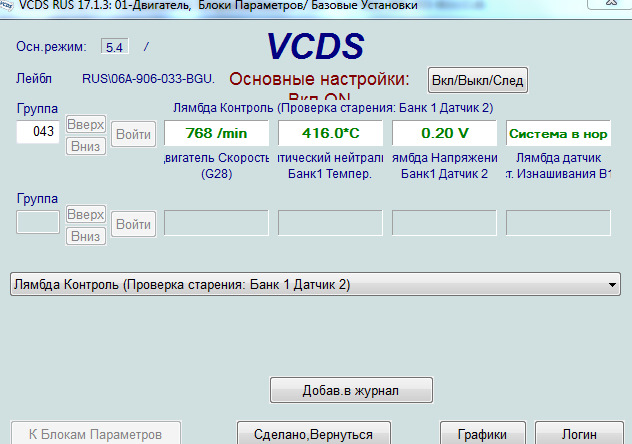Click Вверх button of the second group
The image size is (632, 444).
coord(86,214)
